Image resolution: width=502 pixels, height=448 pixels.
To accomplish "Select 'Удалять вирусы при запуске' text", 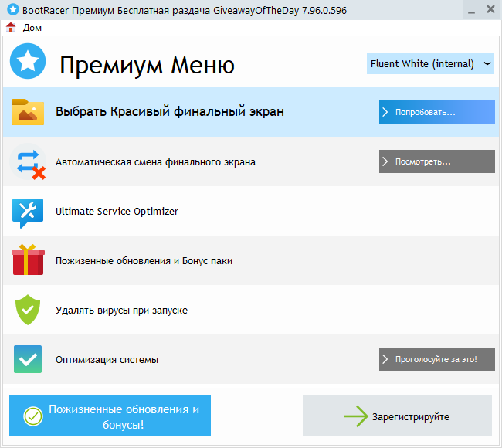I will pos(122,311).
